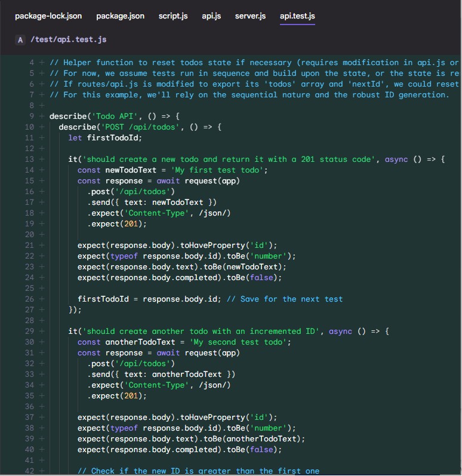Click the 'async' keyword on line 13
Screen dimensions: 462x476
point(396,159)
